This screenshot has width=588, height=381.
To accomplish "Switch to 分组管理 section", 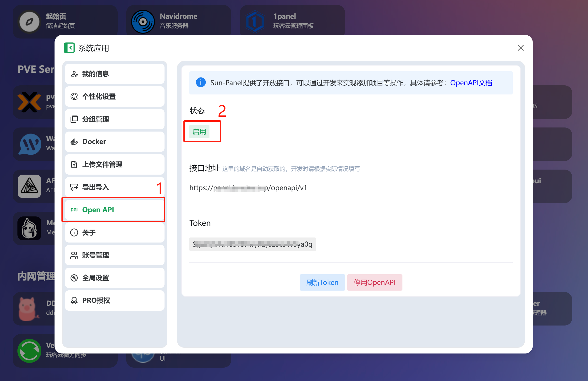I will tap(115, 119).
